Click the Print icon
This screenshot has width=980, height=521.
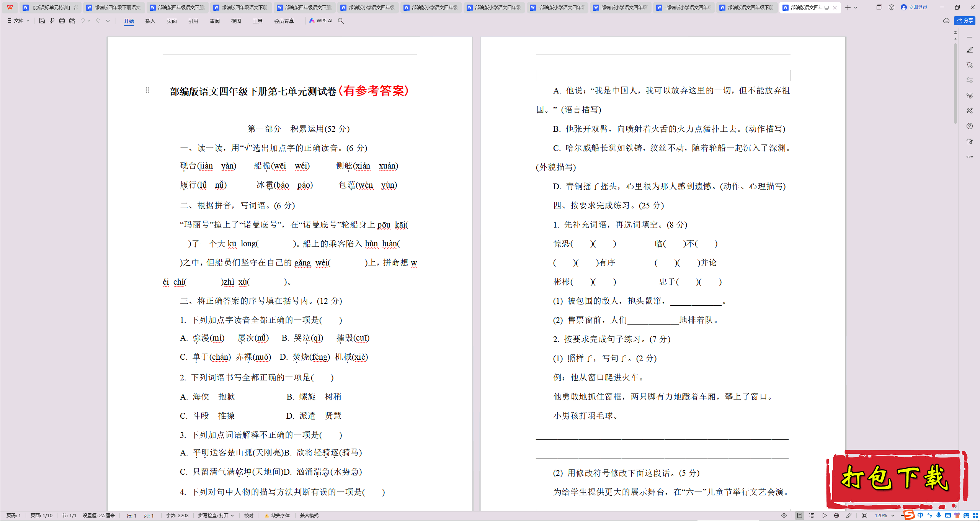point(62,21)
